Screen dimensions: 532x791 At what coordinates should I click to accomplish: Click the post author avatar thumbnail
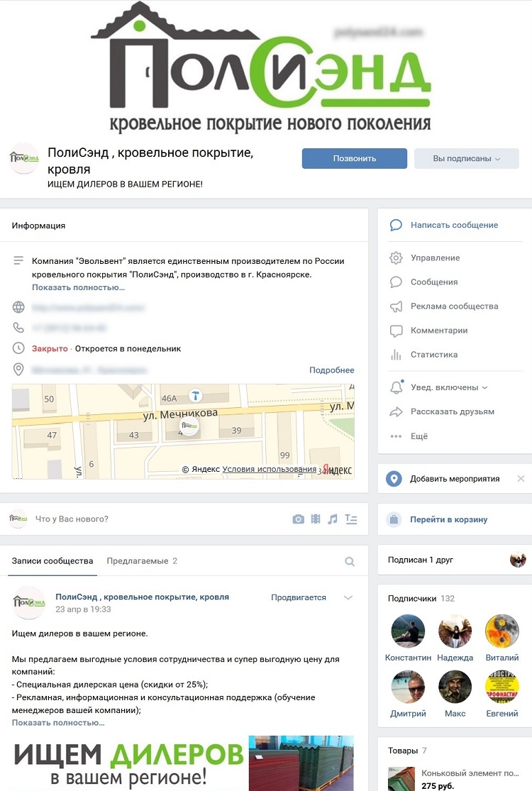[29, 603]
